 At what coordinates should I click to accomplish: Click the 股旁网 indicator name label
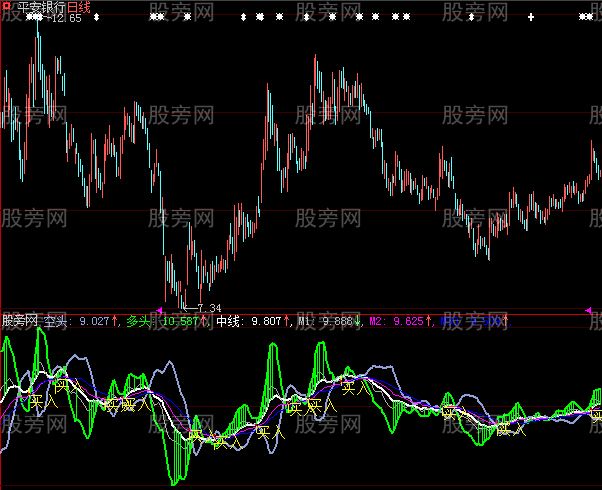point(20,322)
